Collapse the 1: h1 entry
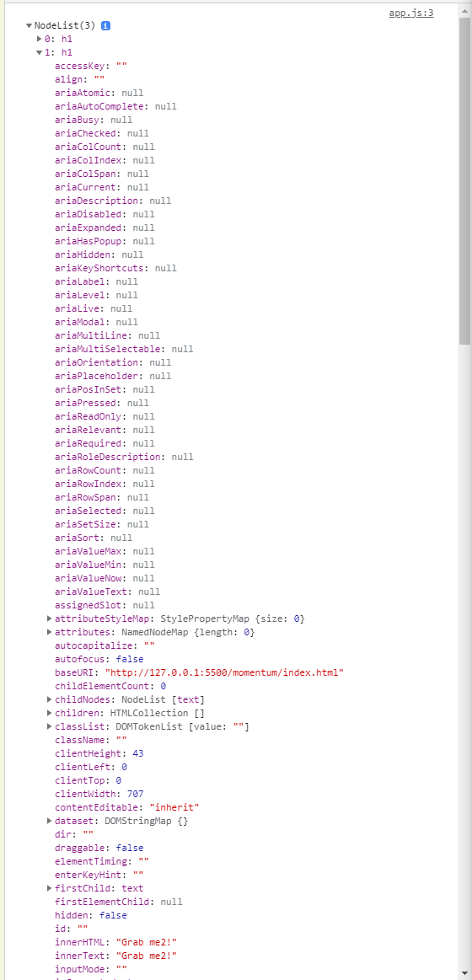This screenshot has height=980, width=472. click(40, 52)
